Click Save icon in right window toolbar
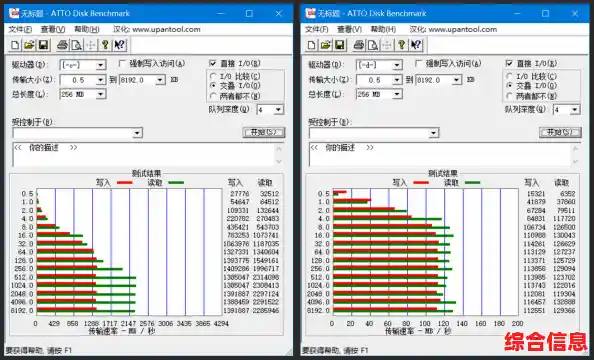Screen dimensions: 594x360 (x=339, y=45)
